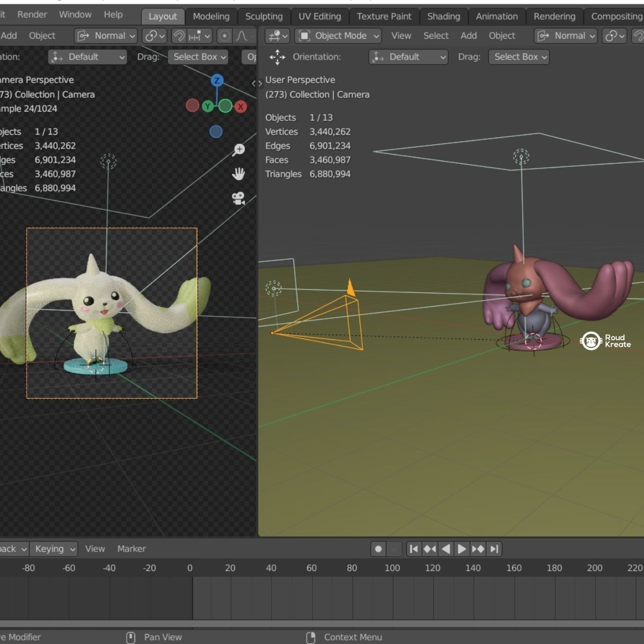Open left Drag Select Box dropdown
This screenshot has height=644, width=644.
197,57
